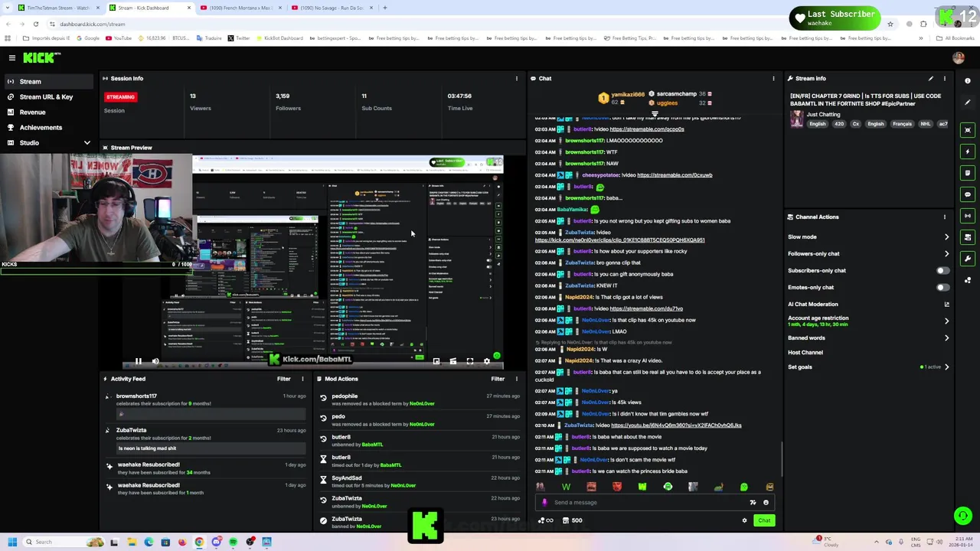Open streamable link from cheesypotatoe
This screenshot has height=551, width=980.
675,175
